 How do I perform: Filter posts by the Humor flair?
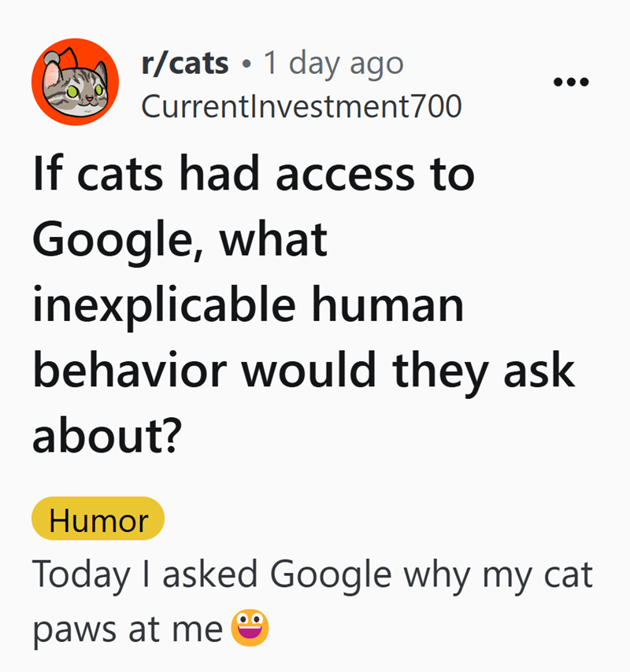point(98,520)
